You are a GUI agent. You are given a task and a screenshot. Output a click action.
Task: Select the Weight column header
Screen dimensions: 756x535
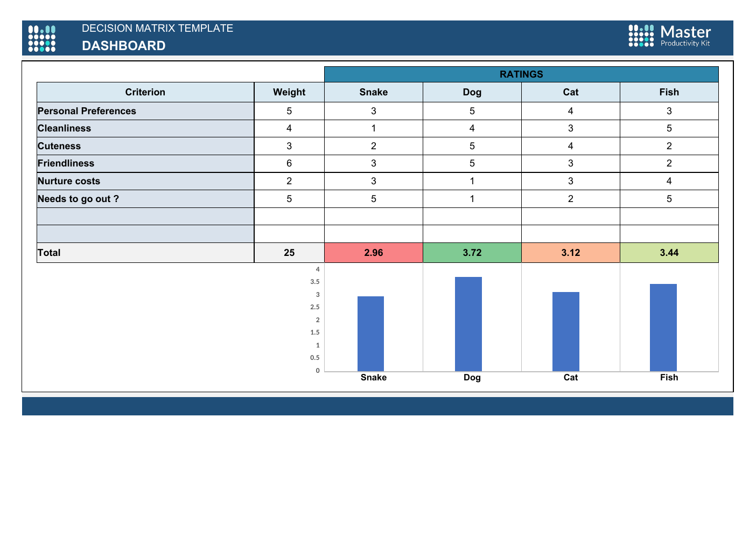coord(289,92)
